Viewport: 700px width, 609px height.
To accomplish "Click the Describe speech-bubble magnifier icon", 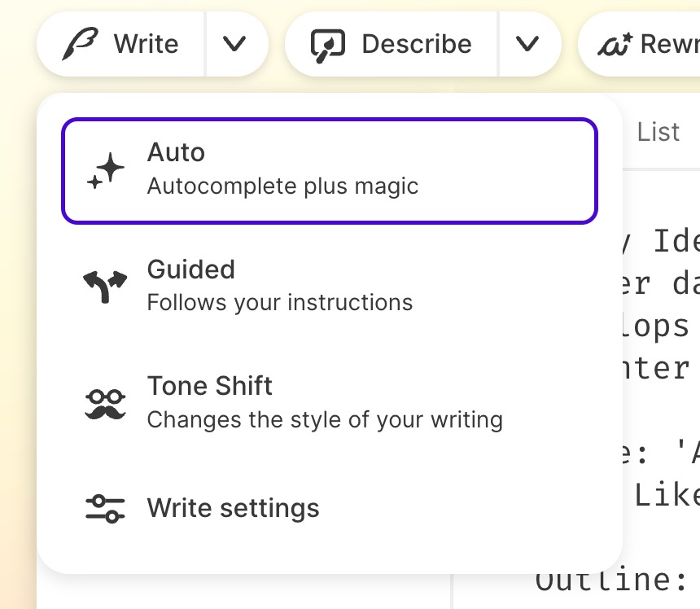I will tap(329, 44).
